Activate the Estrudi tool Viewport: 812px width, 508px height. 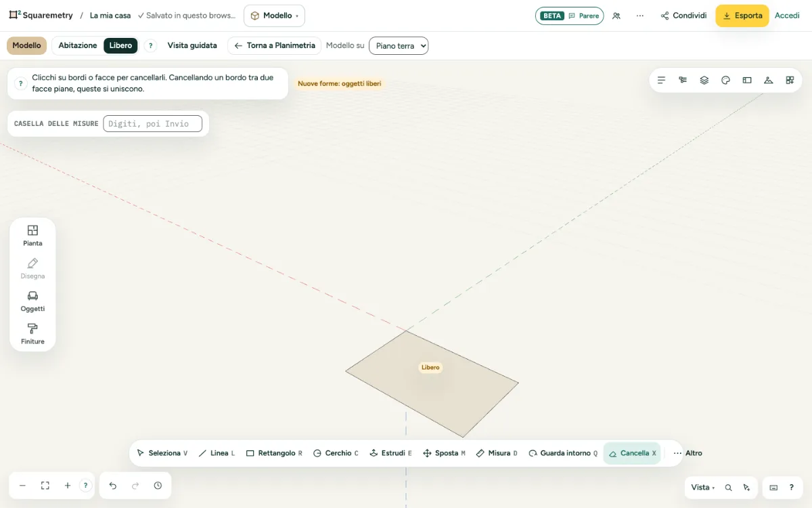[390, 453]
